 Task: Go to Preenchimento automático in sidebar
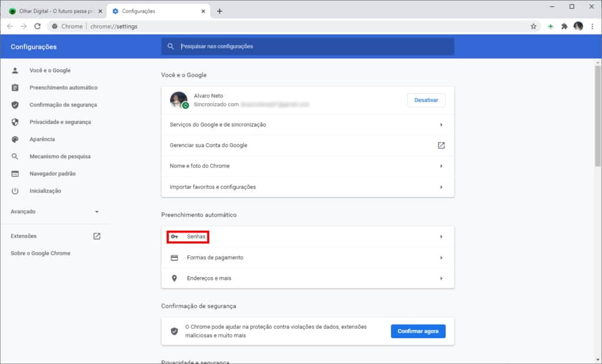(63, 87)
